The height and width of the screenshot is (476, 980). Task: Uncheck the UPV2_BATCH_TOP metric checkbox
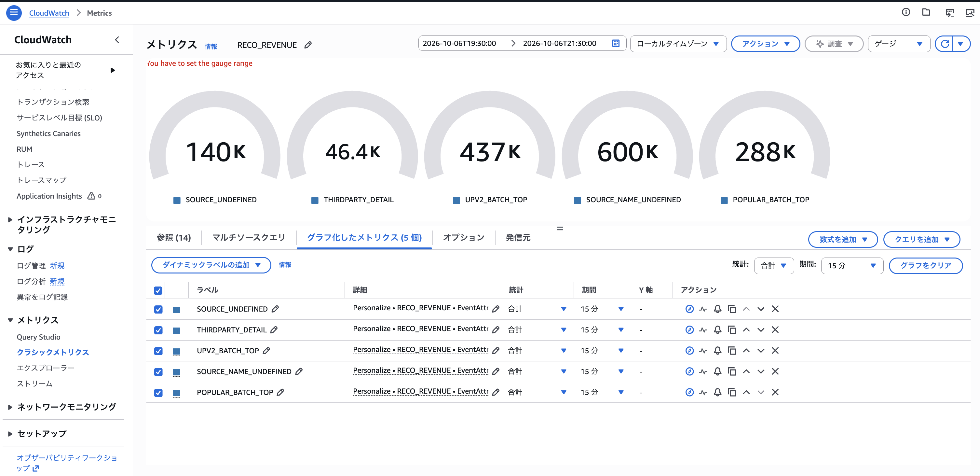click(158, 351)
